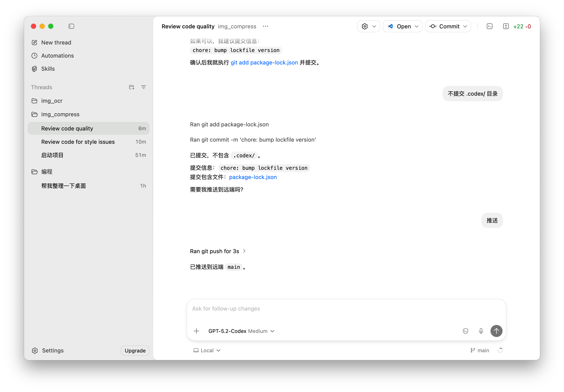Click the Upgrade button
This screenshot has width=564, height=392.
[135, 350]
